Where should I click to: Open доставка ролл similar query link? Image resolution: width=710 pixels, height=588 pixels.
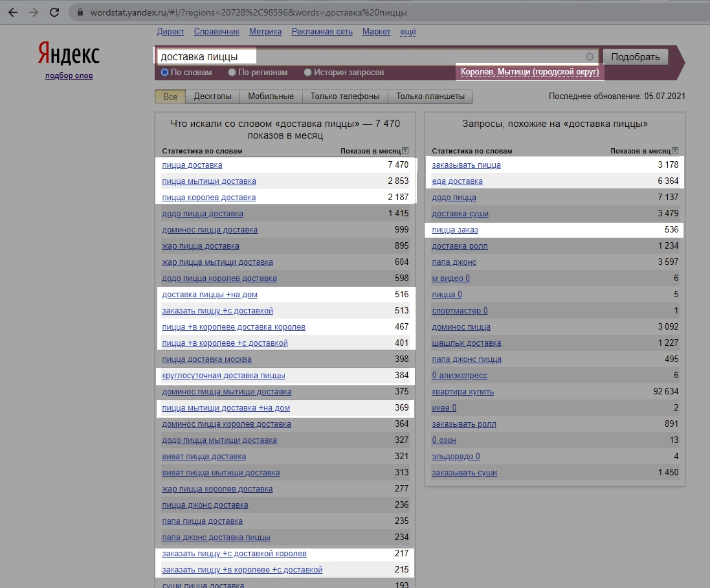pos(460,247)
